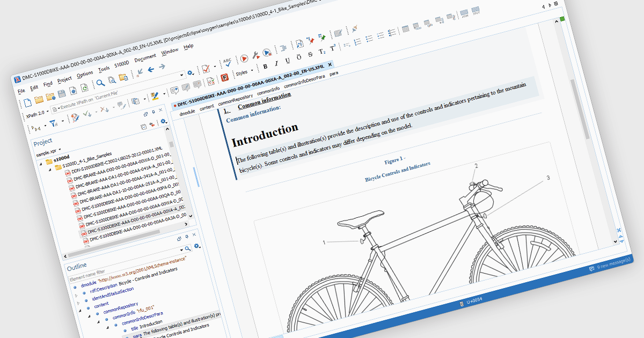Click the Last Modification location icon

click(x=140, y=73)
